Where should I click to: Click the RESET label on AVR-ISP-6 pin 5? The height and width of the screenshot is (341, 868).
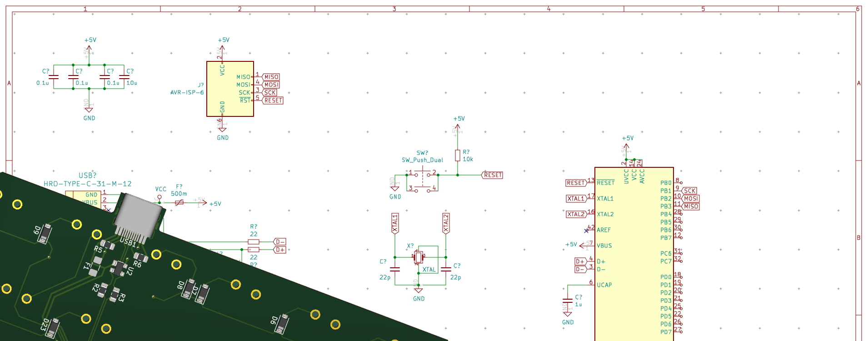[273, 100]
